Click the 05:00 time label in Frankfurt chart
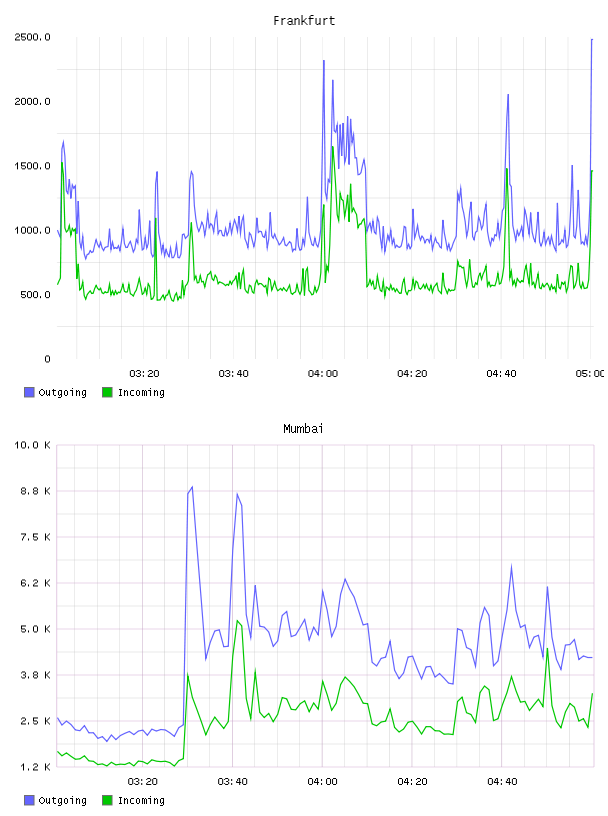Screen dimensions: 608x816 click(x=590, y=374)
